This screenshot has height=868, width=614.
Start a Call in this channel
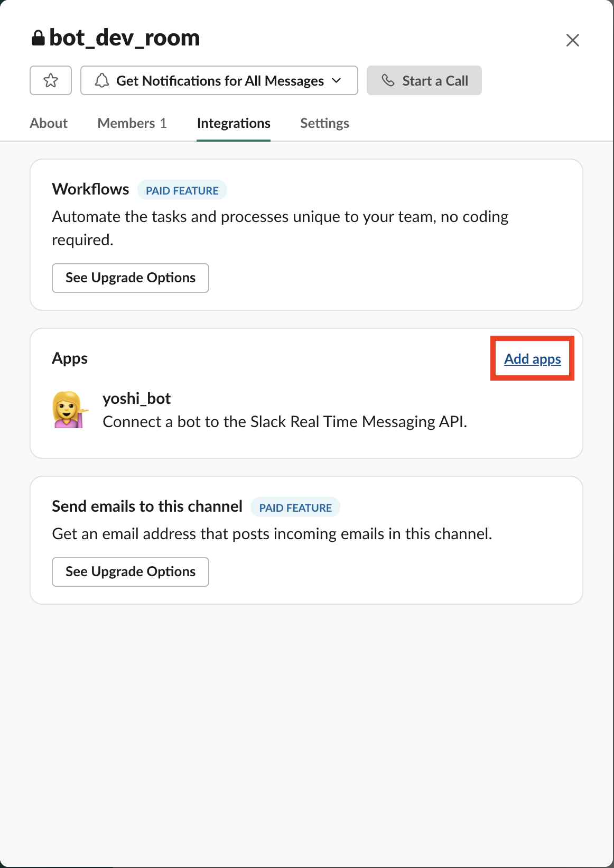[x=424, y=80]
